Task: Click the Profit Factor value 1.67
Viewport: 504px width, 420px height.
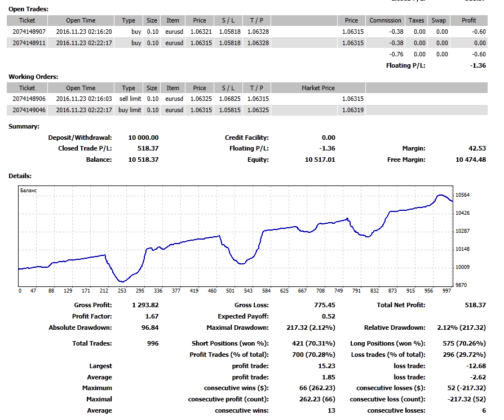Action: click(152, 316)
